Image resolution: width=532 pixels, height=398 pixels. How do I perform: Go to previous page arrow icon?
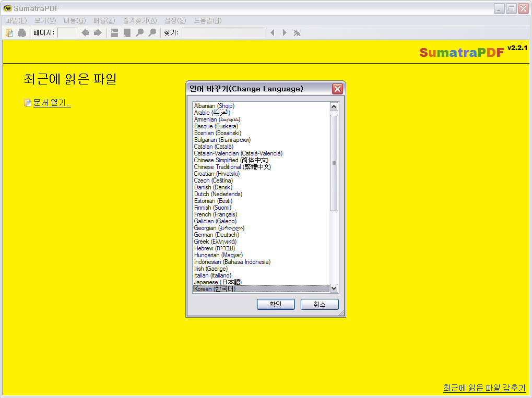85,33
